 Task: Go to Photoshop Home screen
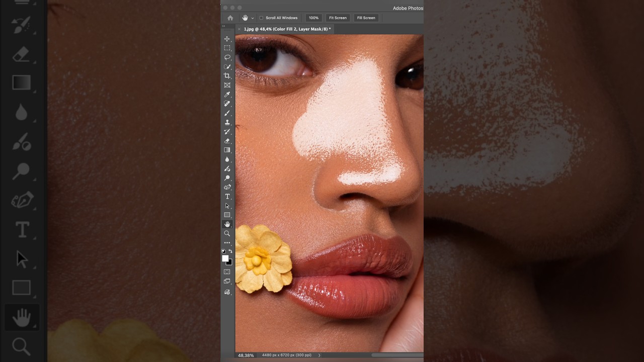click(x=230, y=18)
